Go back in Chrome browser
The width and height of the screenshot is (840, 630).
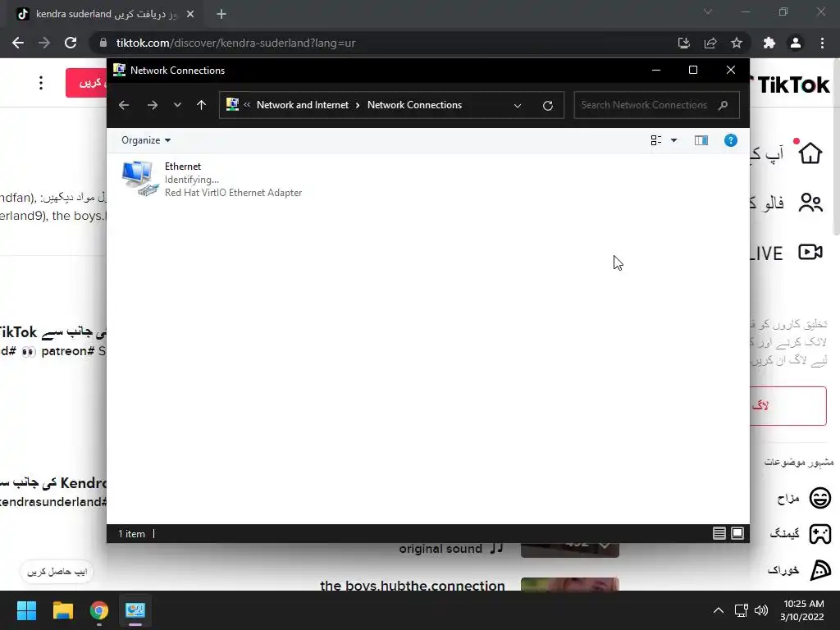[x=18, y=43]
